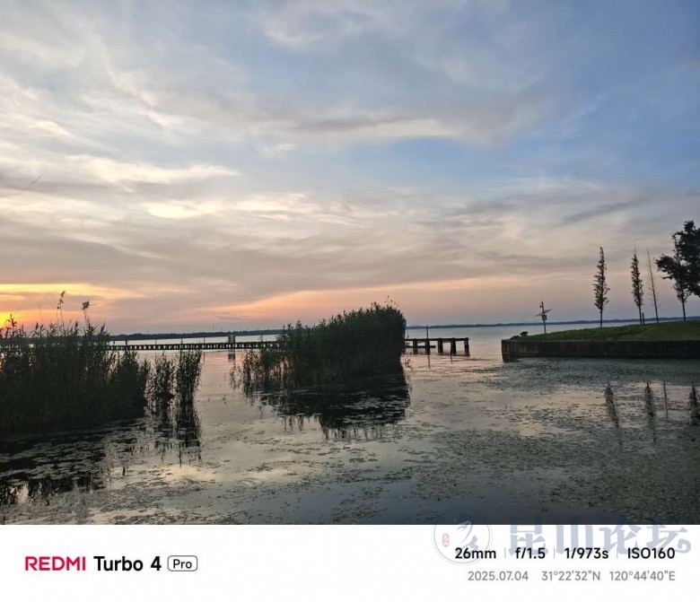Image resolution: width=700 pixels, height=602 pixels.
Task: Select the 1/973s shutter speed label
Action: [x=586, y=554]
